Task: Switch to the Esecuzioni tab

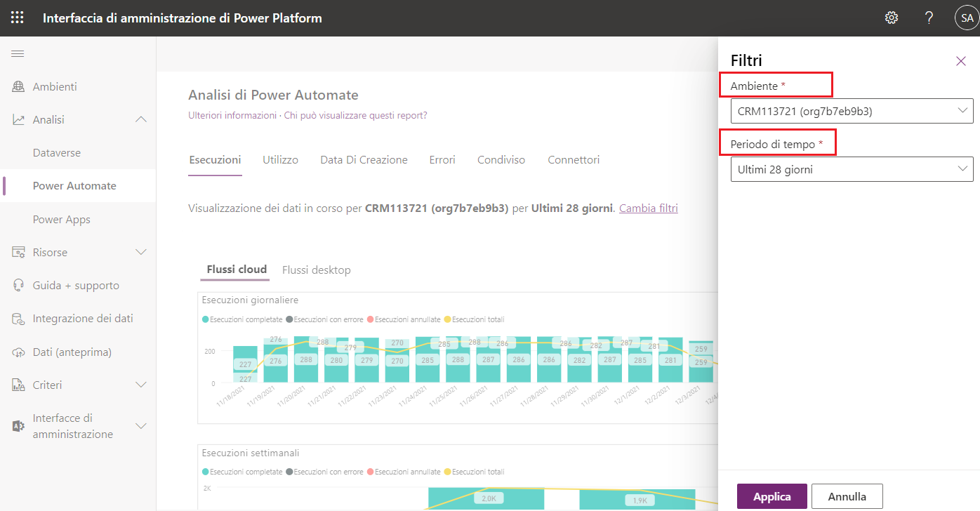Action: click(x=215, y=160)
